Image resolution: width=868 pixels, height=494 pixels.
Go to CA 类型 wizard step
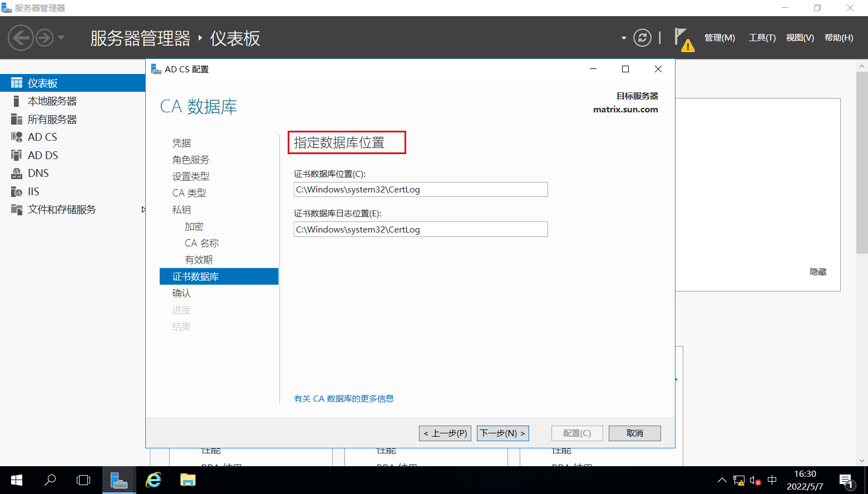(189, 193)
